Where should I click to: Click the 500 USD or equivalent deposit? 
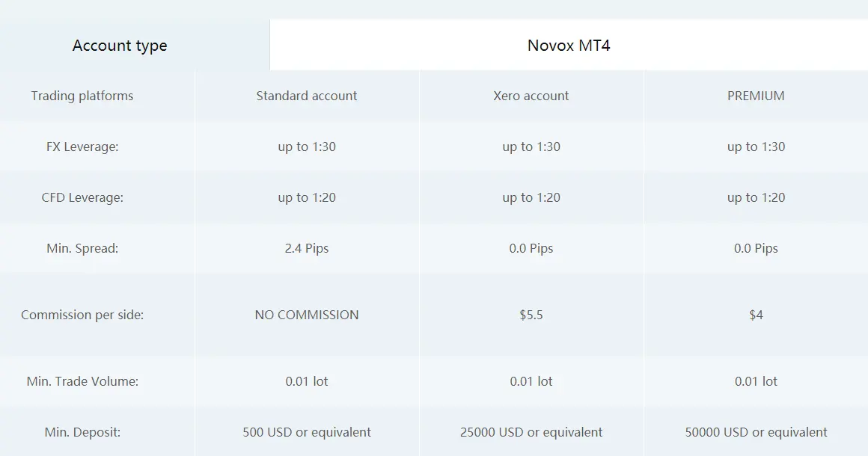coord(307,431)
